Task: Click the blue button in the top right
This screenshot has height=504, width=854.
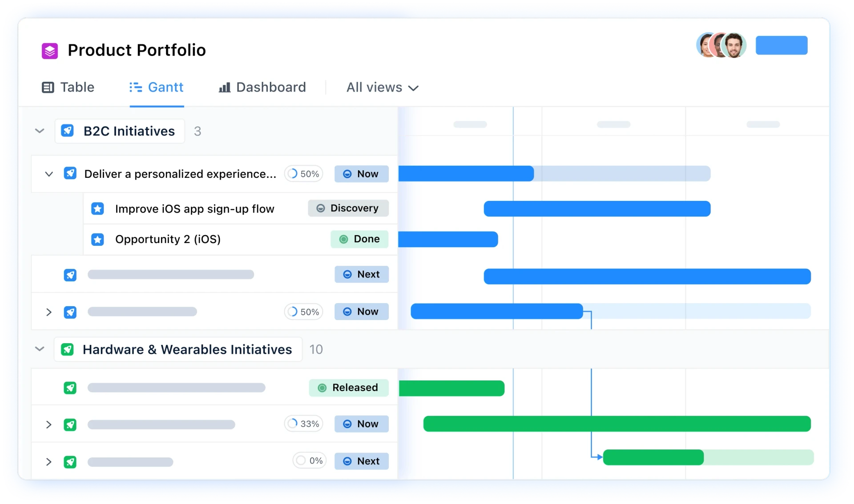Action: click(x=781, y=45)
